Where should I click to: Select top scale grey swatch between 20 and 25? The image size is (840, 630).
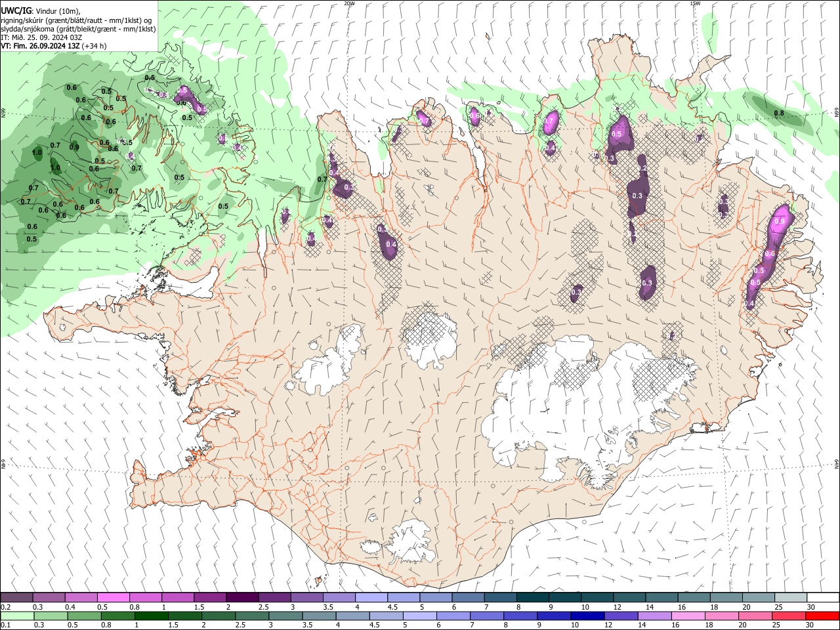pyautogui.click(x=758, y=597)
